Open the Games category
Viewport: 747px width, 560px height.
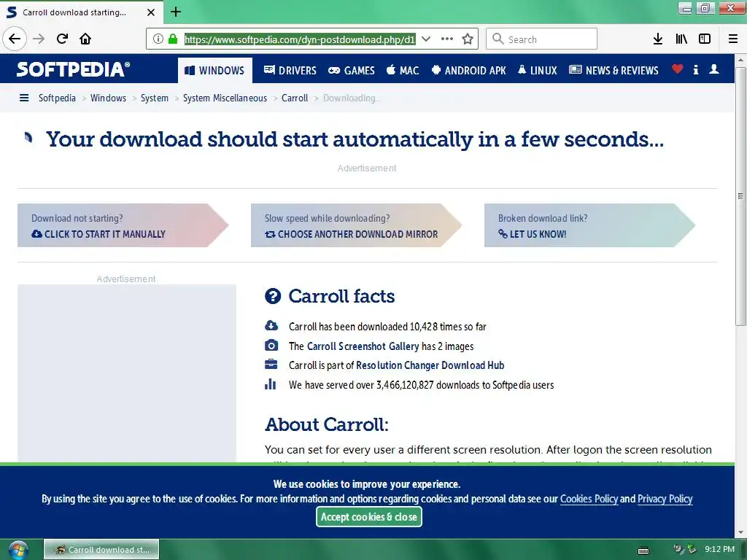(x=352, y=71)
